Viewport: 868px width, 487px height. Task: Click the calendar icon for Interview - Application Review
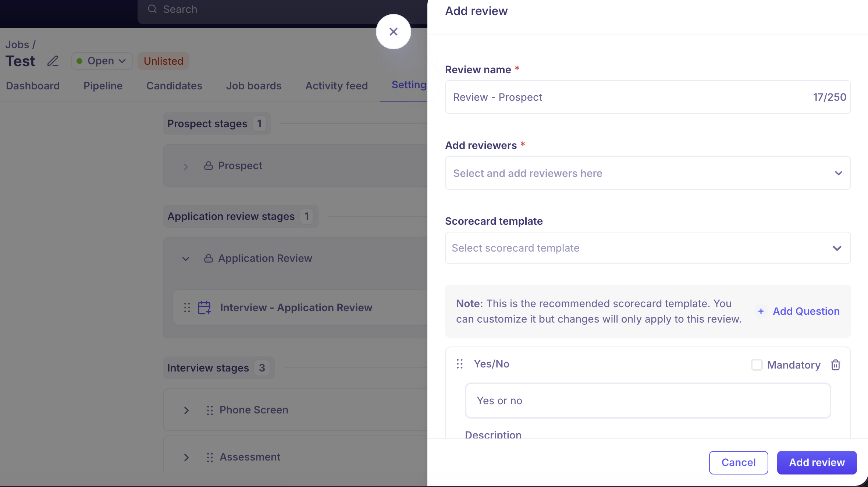(204, 308)
